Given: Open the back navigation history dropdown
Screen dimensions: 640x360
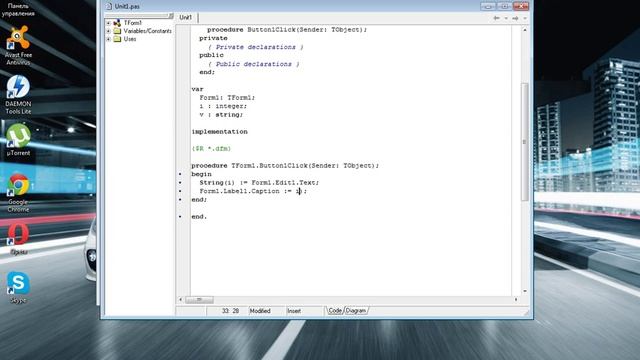Looking at the screenshot, I should click(506, 18).
